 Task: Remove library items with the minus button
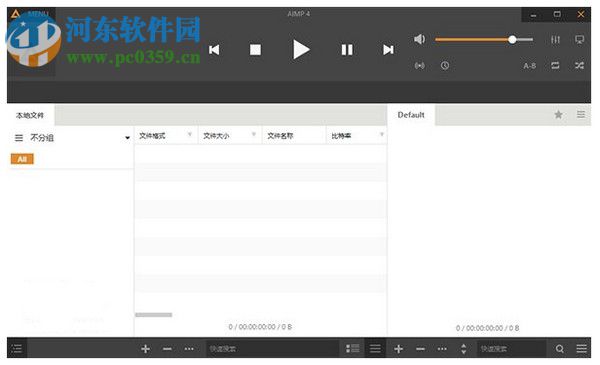tap(167, 349)
